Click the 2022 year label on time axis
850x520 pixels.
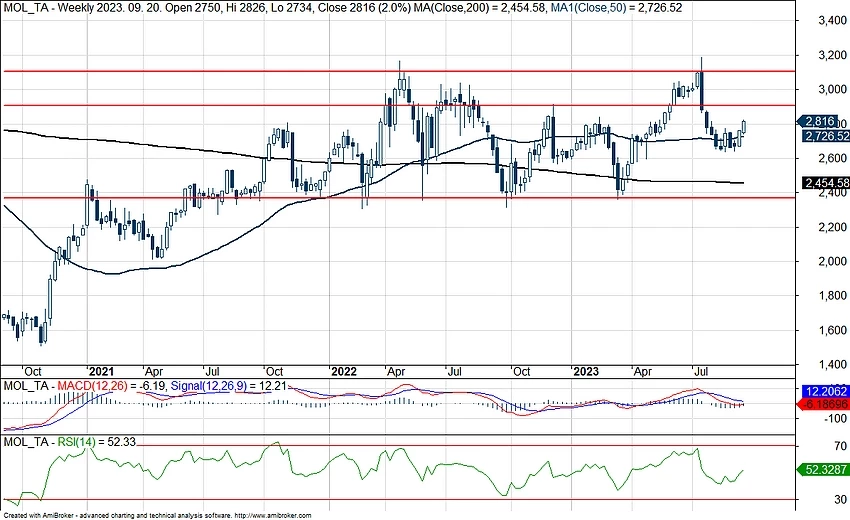coord(344,371)
